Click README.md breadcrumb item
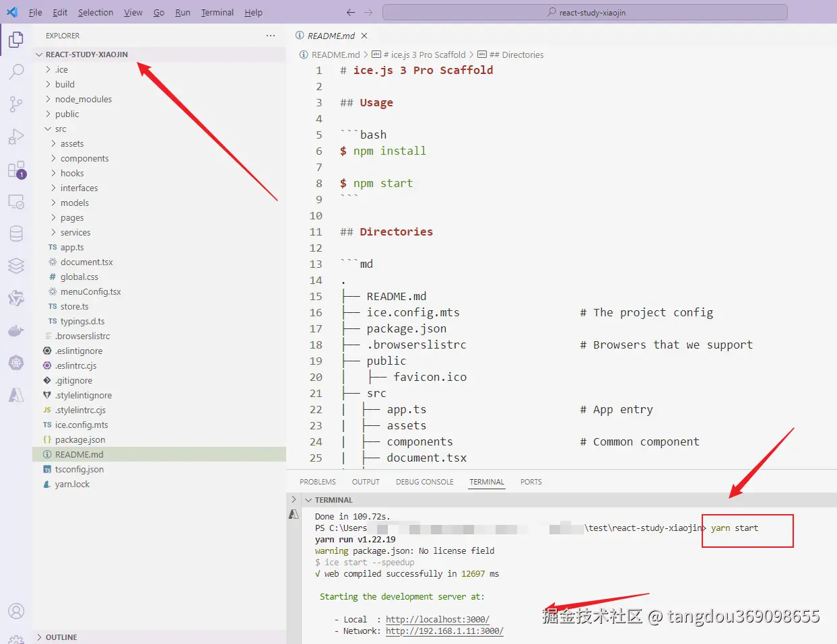Image resolution: width=837 pixels, height=644 pixels. click(x=330, y=55)
